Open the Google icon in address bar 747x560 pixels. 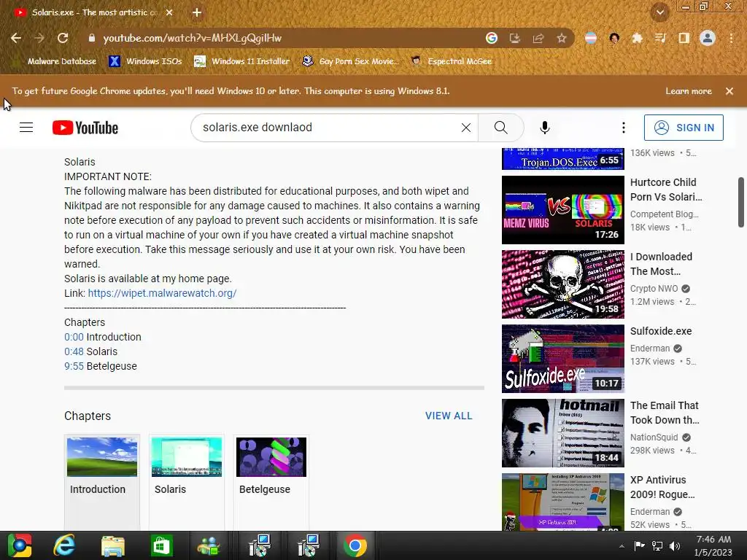(x=492, y=38)
